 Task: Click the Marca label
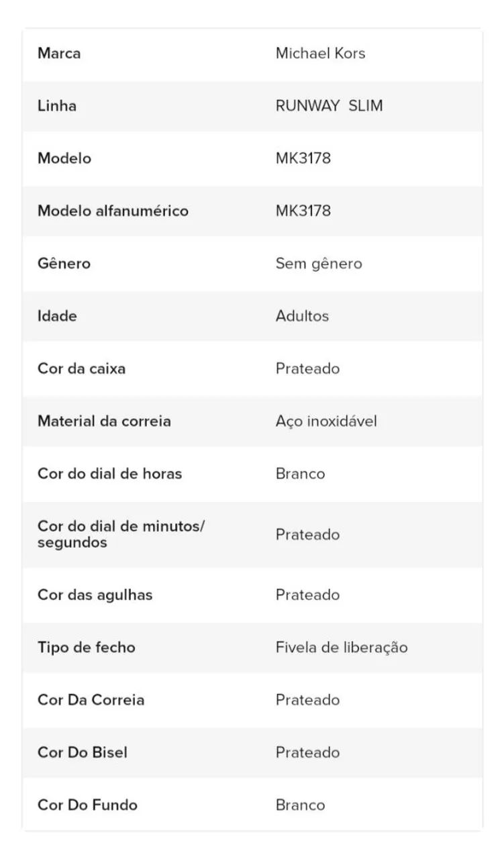(x=59, y=54)
